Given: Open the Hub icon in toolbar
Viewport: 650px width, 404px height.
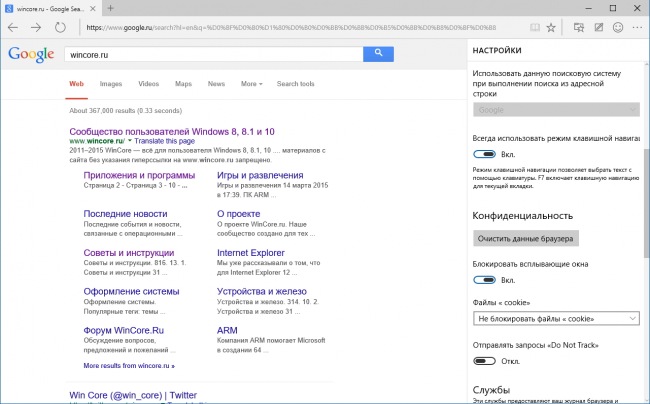Looking at the screenshot, I should [x=579, y=28].
